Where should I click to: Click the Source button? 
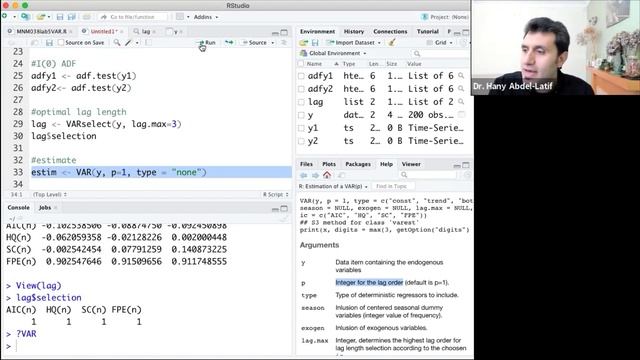point(254,42)
